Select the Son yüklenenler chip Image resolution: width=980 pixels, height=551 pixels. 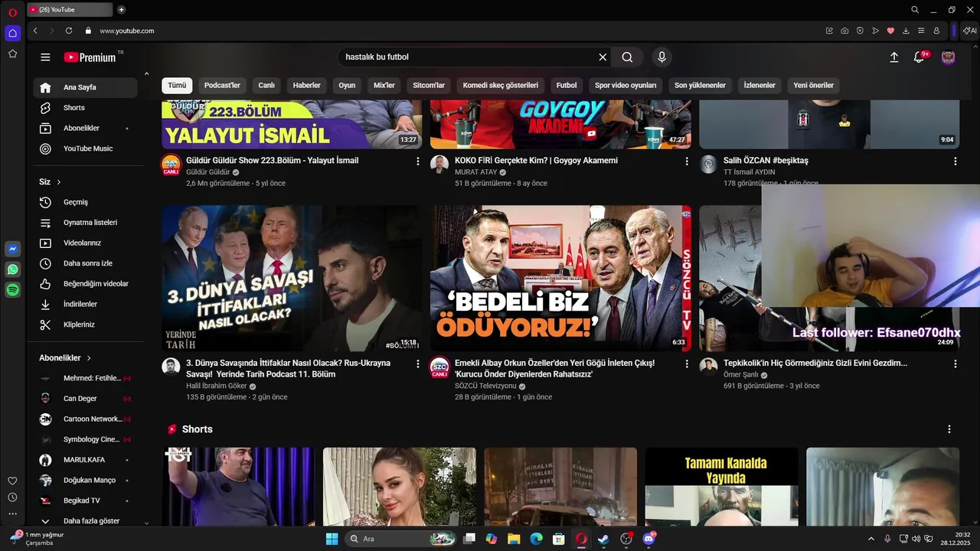700,85
